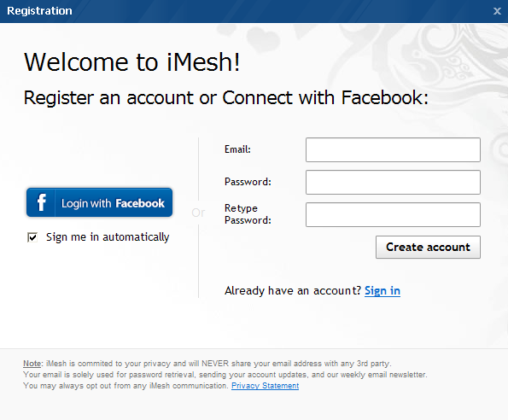Click the 'Login with Facebook' button text
This screenshot has width=508, height=420.
click(x=113, y=203)
